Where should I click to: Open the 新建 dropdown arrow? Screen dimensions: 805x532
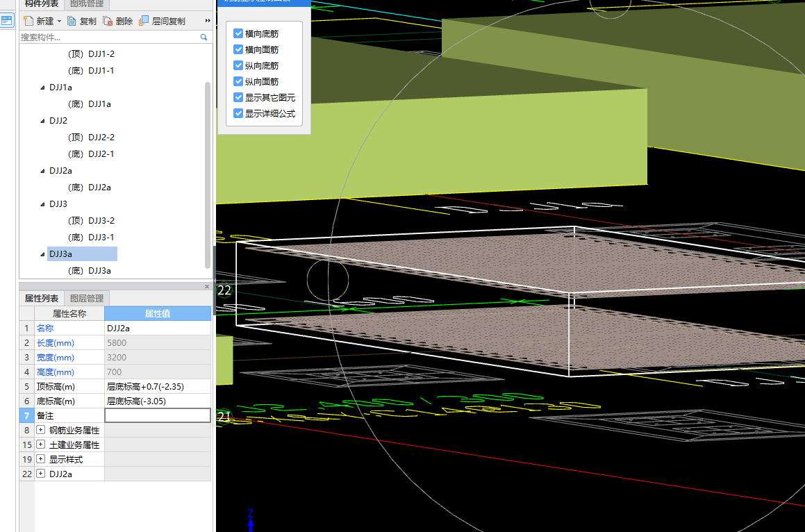pyautogui.click(x=59, y=21)
